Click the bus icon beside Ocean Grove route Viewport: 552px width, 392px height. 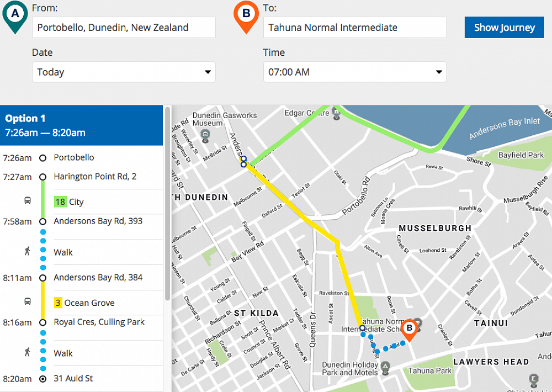pos(28,302)
